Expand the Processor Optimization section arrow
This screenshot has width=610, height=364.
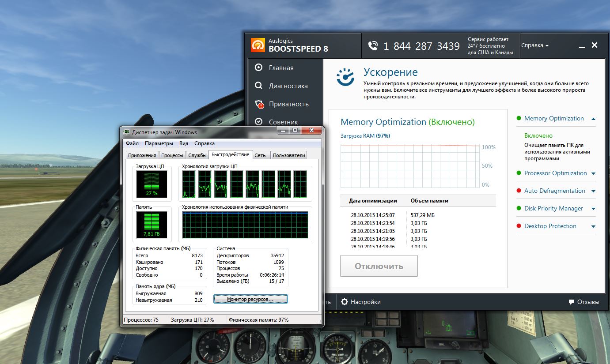pyautogui.click(x=593, y=173)
